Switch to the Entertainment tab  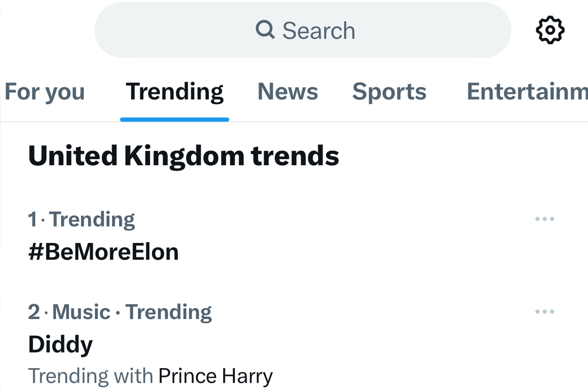coord(527,92)
